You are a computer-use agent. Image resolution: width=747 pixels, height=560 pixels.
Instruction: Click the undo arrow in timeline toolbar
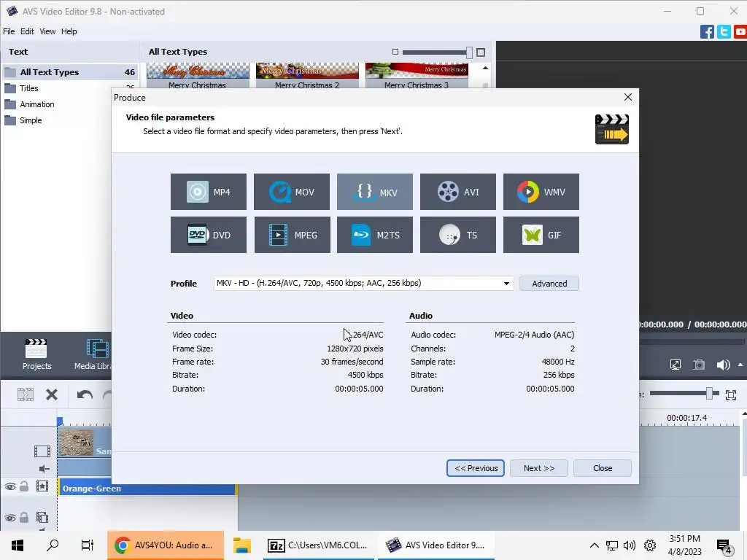pos(85,394)
